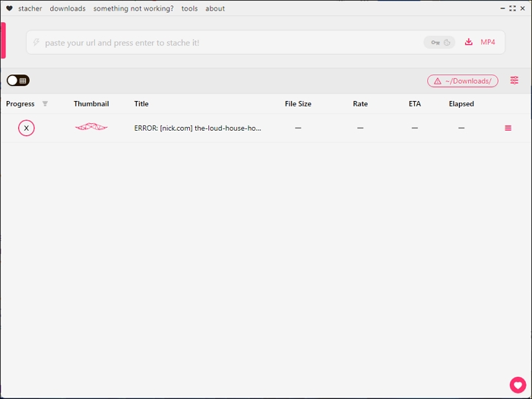Open the authentication key and cookie button
Viewport: 532px width, 399px height.
441,43
